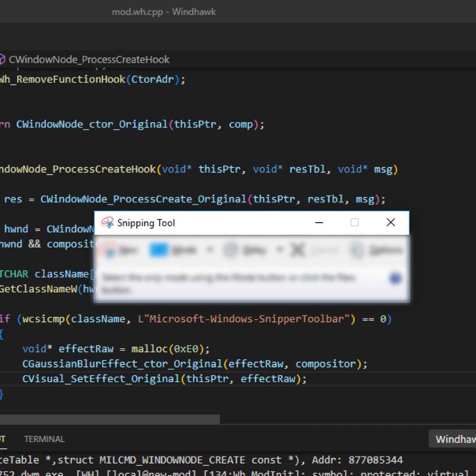Minimize the Snipping Tool window
Image resolution: width=476 pixels, height=476 pixels.
[x=319, y=222]
